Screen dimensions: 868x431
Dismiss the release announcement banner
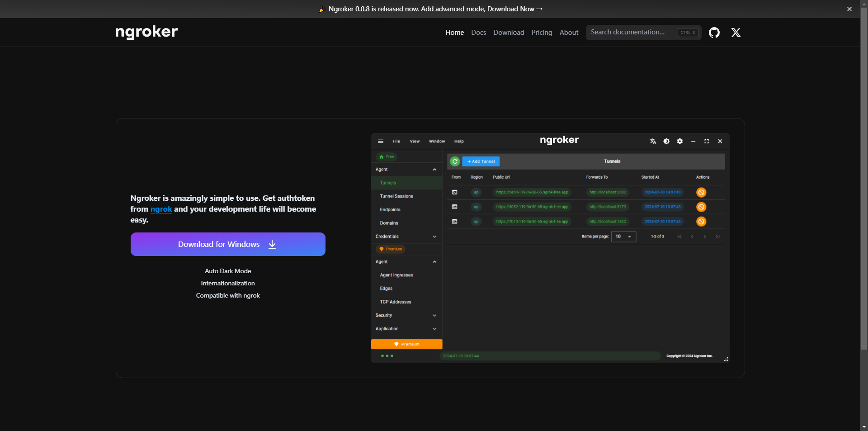[x=849, y=9]
